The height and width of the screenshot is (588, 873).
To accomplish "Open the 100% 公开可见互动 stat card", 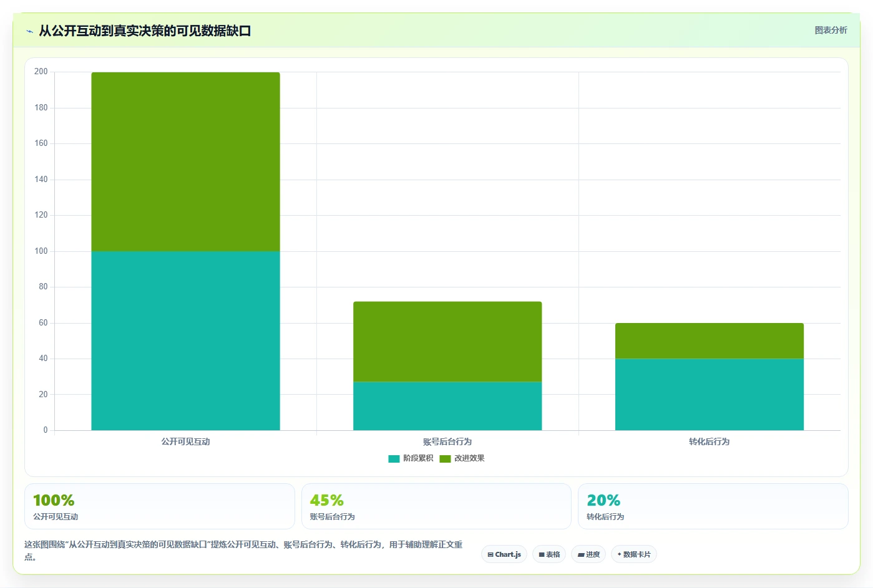I will tap(160, 506).
